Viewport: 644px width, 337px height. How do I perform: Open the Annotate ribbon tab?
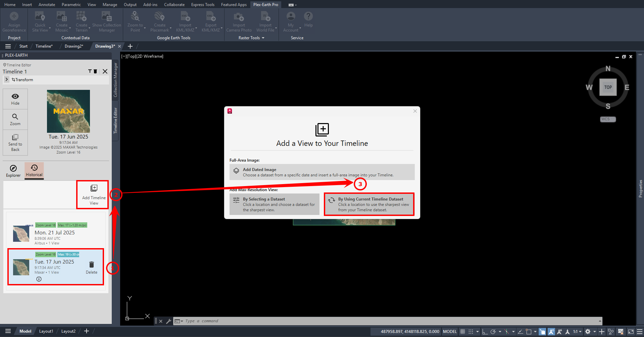coord(47,5)
